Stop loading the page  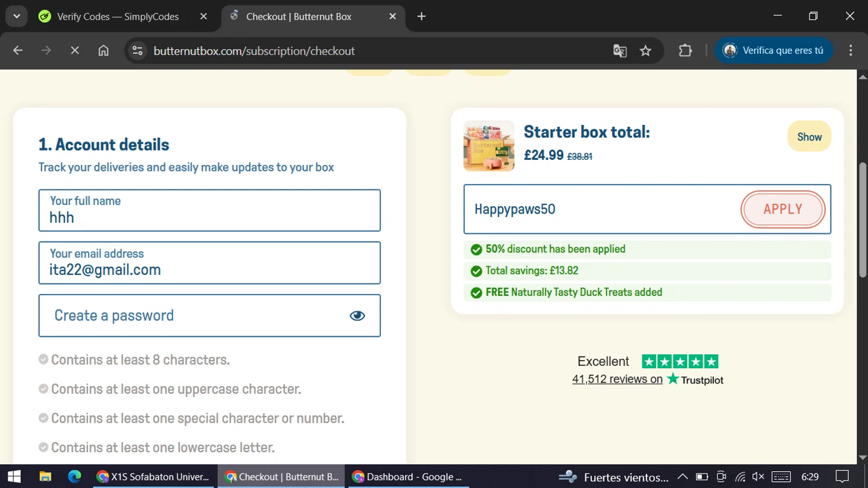tap(75, 51)
